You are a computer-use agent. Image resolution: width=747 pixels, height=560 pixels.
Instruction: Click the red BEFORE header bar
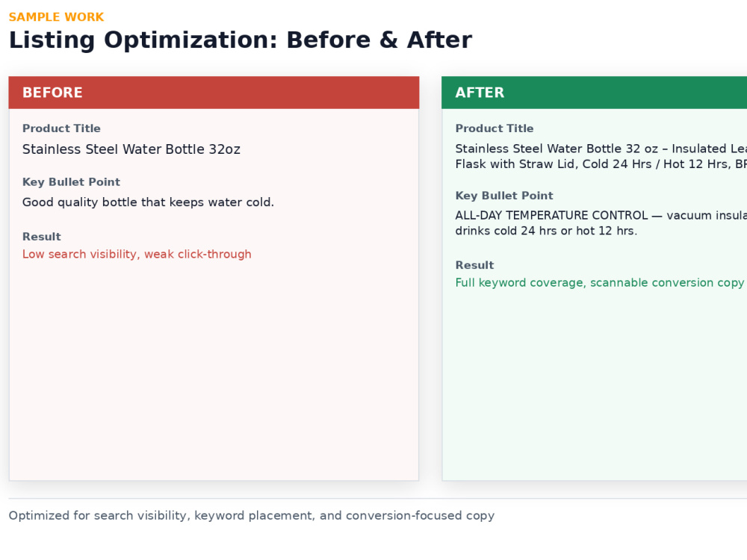(214, 93)
